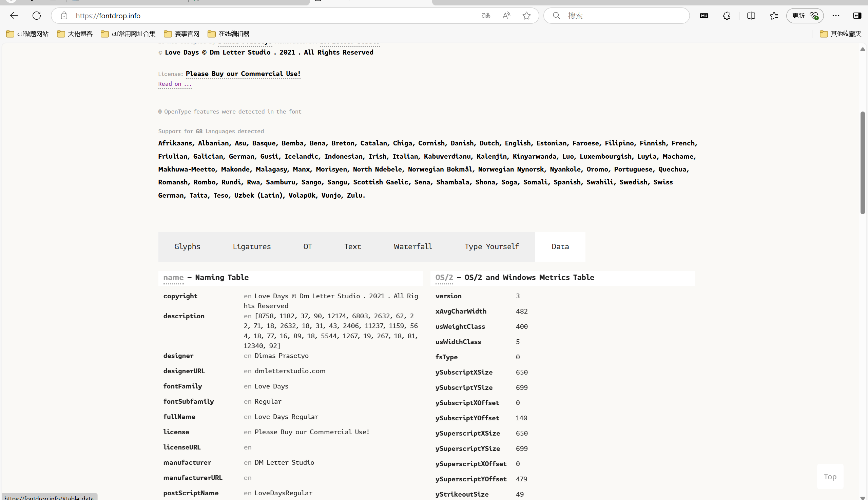This screenshot has height=500, width=868.
Task: Click the 更新 update button
Action: click(805, 16)
